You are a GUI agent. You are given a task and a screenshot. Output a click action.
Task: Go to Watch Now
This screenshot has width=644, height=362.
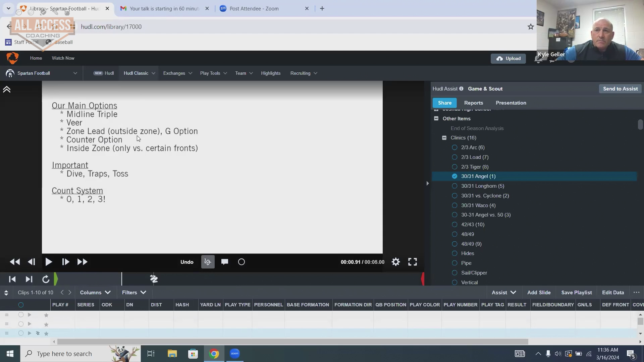click(63, 58)
